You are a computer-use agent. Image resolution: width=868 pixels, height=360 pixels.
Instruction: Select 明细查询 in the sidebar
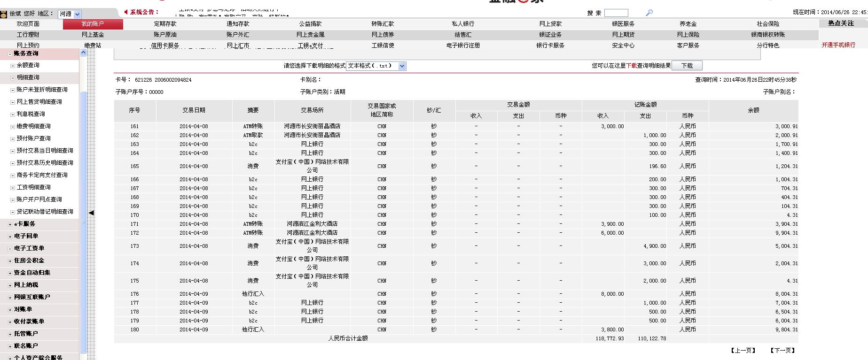(28, 77)
